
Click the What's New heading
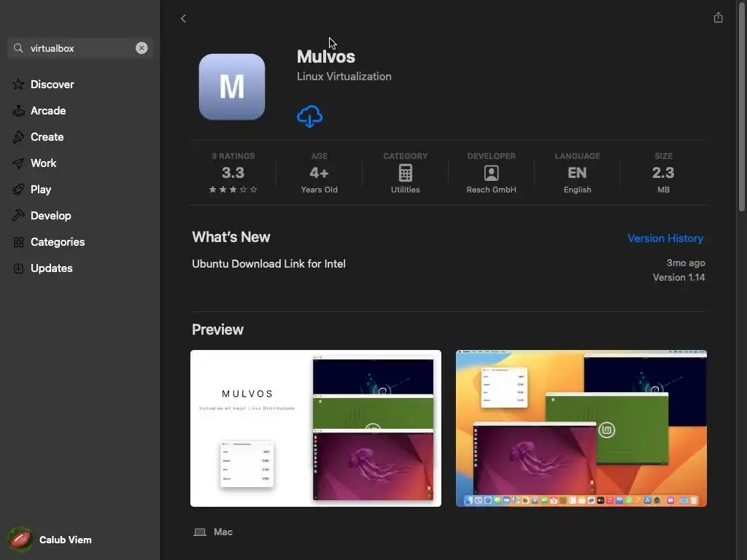(x=231, y=237)
